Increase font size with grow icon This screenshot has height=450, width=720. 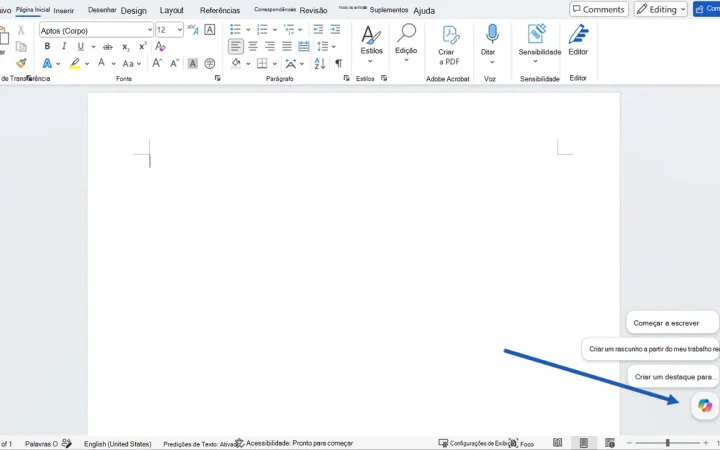click(157, 63)
